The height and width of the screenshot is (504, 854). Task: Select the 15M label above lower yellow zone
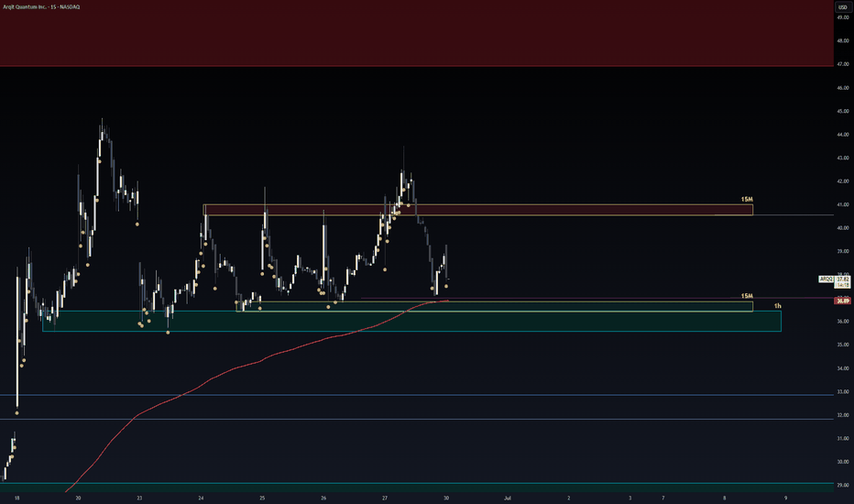point(747,296)
